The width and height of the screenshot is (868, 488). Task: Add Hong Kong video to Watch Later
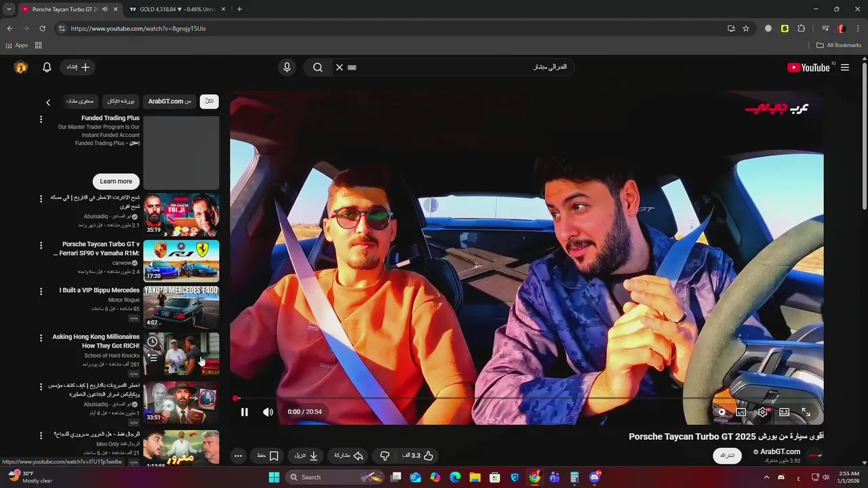coord(153,342)
